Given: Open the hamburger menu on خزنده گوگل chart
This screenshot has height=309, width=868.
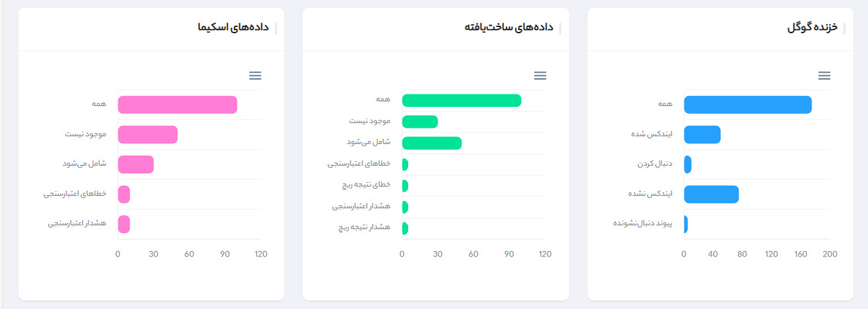Looking at the screenshot, I should 824,75.
